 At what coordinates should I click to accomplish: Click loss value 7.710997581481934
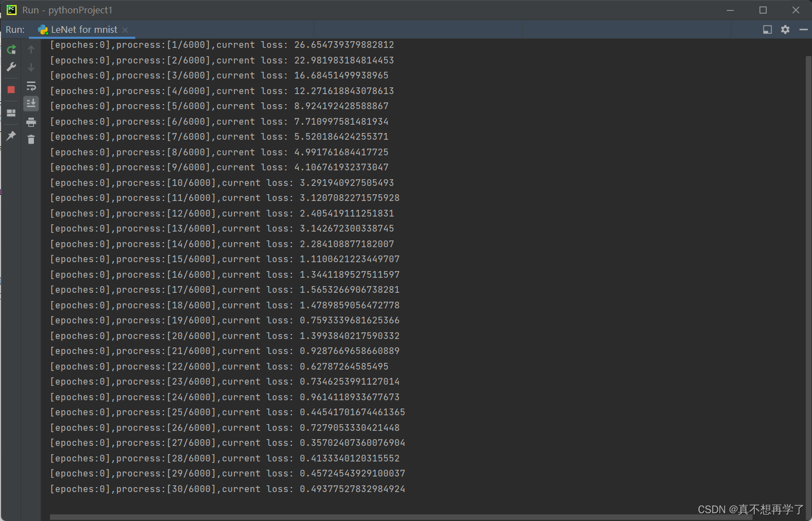(341, 121)
